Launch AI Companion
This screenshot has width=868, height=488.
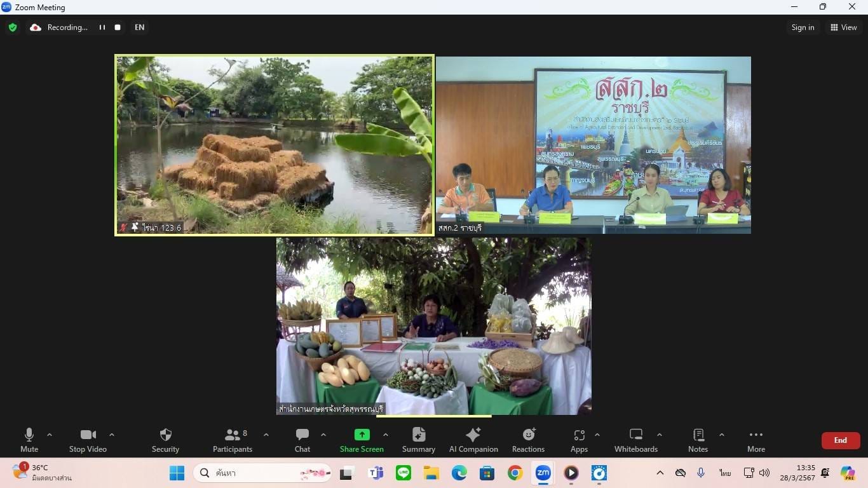[x=473, y=440]
